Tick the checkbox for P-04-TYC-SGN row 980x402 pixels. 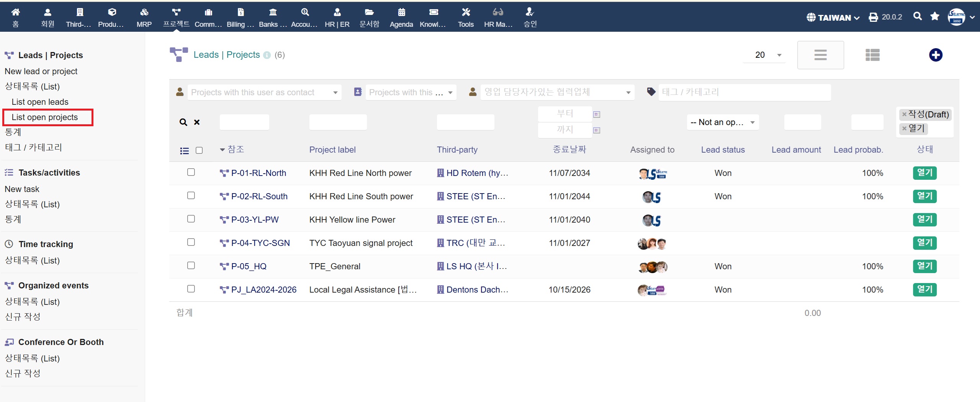point(191,242)
